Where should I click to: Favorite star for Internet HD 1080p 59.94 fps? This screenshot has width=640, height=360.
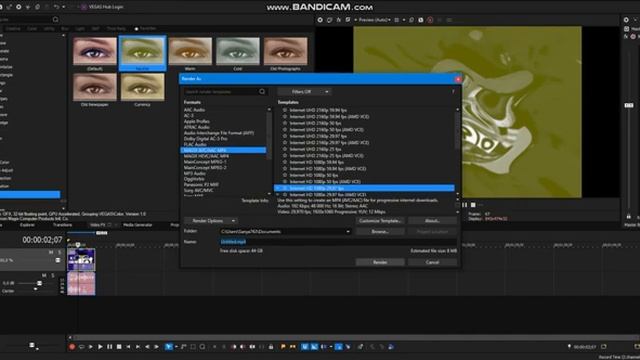pos(285,162)
